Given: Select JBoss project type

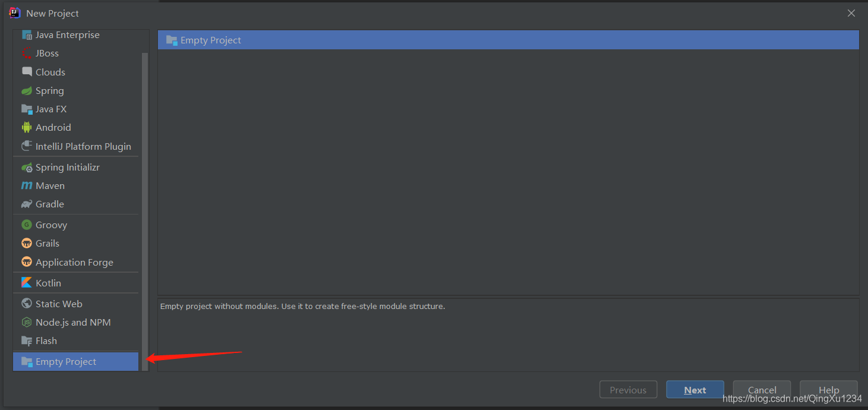Looking at the screenshot, I should (76, 53).
